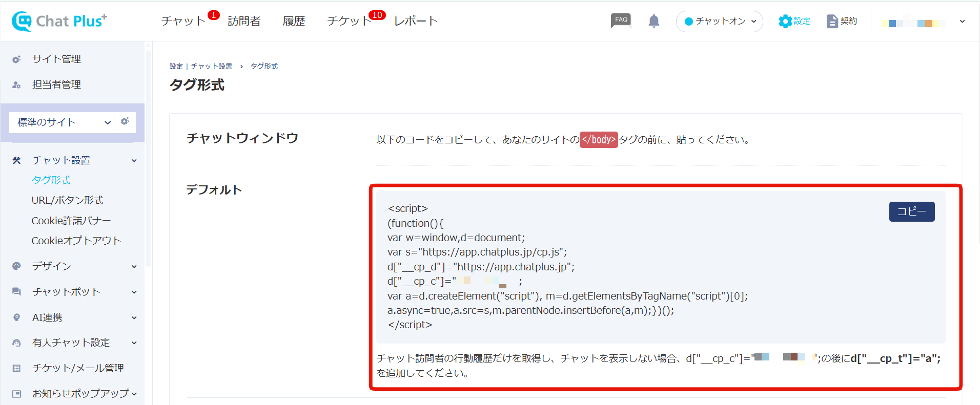Image resolution: width=980 pixels, height=405 pixels.
Task: Go to the 訪問者 tab
Action: coord(244,21)
